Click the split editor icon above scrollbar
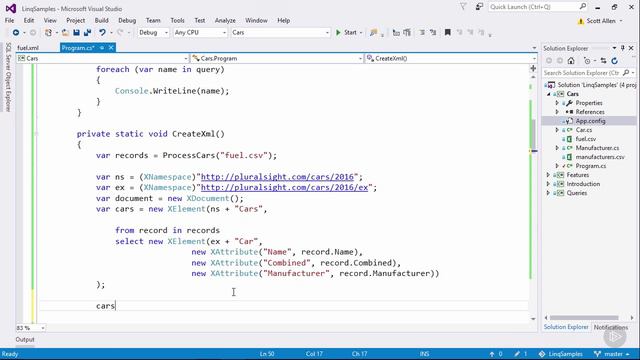 click(x=533, y=68)
